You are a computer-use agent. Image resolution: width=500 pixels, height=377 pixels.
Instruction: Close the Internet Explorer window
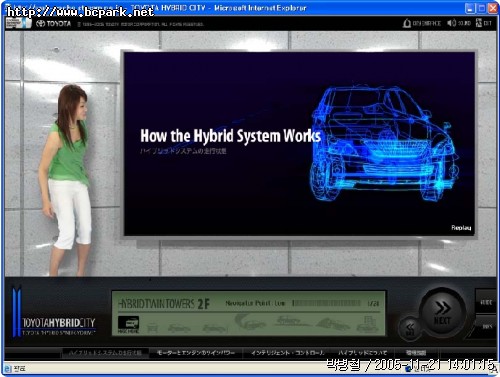point(492,8)
